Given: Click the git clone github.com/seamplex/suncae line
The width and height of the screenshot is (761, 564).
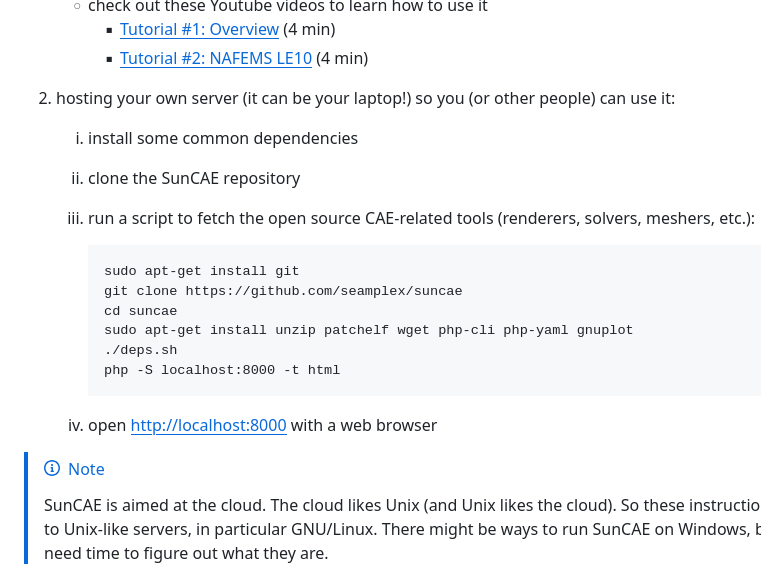Looking at the screenshot, I should coord(283,291).
